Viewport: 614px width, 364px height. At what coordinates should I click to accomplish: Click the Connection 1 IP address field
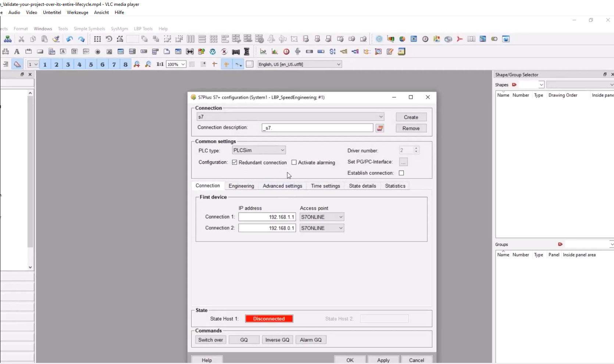267,217
